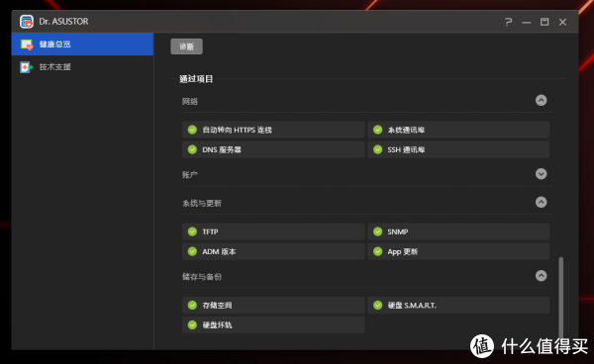This screenshot has width=594, height=364.
Task: Select the 技术支援 tab
Action: click(x=82, y=67)
